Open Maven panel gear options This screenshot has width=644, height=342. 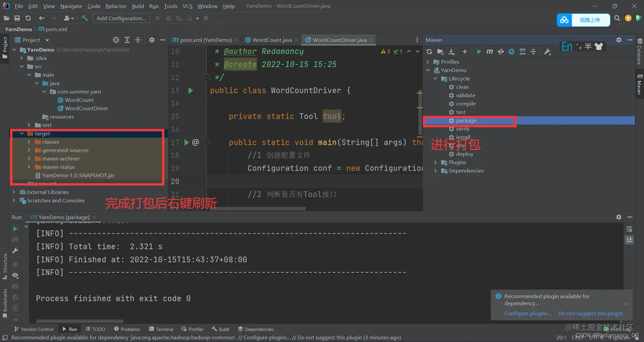619,40
